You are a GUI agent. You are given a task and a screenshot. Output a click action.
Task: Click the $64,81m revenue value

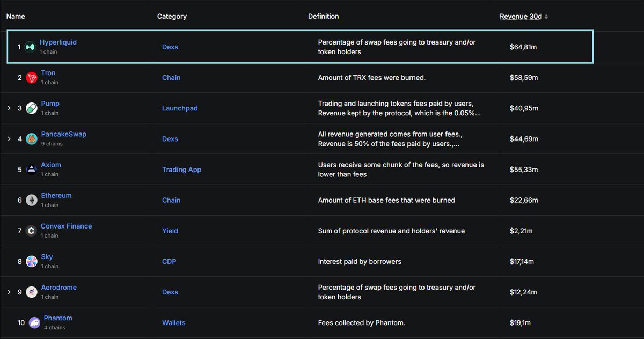coord(523,47)
